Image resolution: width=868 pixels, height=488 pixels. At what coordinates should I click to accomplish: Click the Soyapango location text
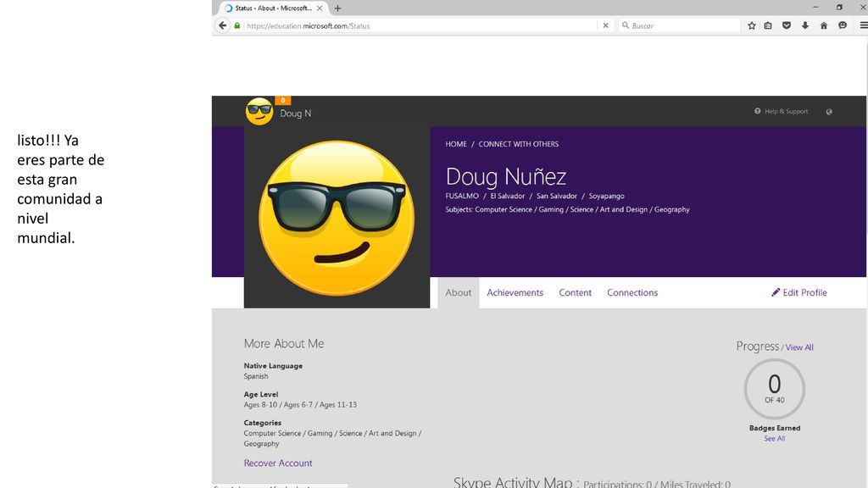tap(606, 196)
